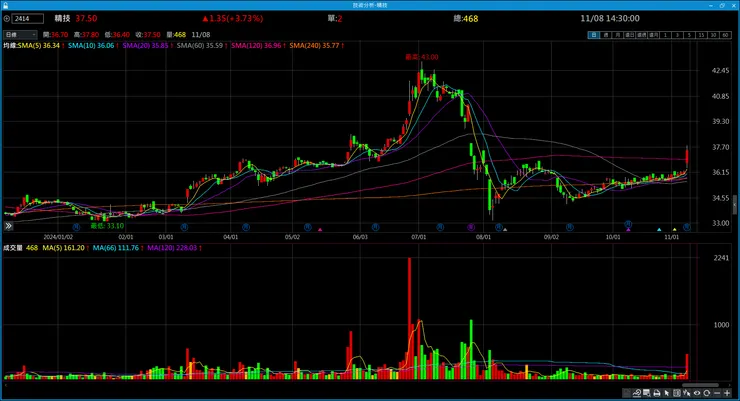Image resolution: width=740 pixels, height=401 pixels.
Task: Click the MA(120) 228.03 volume label
Action: [x=172, y=248]
